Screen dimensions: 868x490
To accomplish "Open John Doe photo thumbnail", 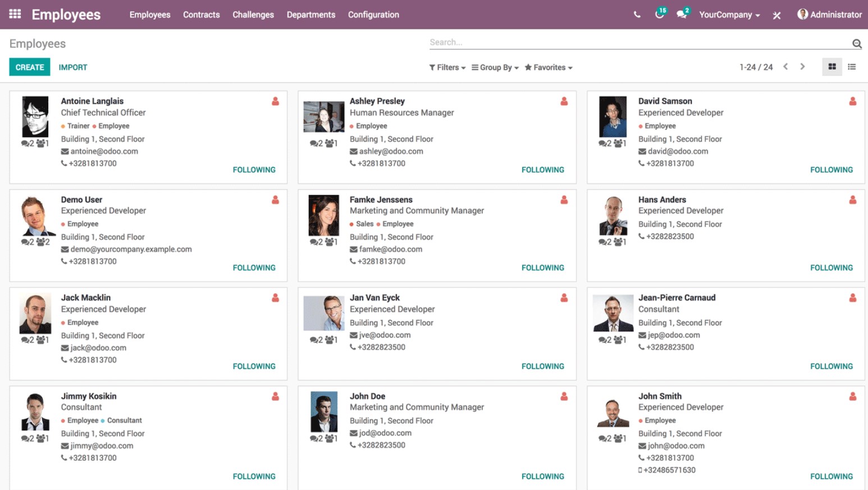I will pos(324,412).
